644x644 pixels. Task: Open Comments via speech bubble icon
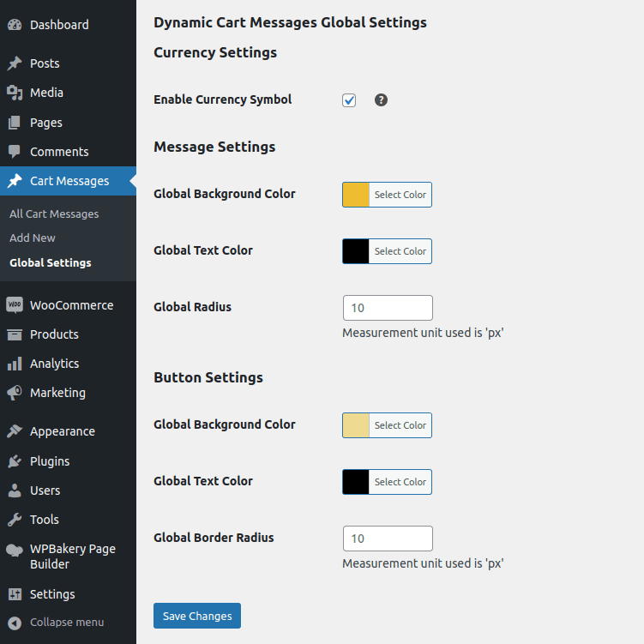click(15, 152)
